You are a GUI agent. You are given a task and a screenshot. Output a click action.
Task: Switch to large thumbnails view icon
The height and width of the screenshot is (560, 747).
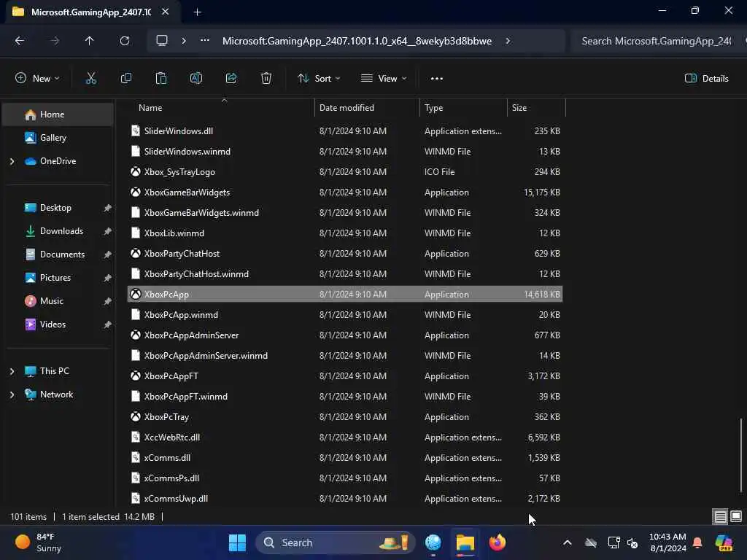[x=736, y=517]
